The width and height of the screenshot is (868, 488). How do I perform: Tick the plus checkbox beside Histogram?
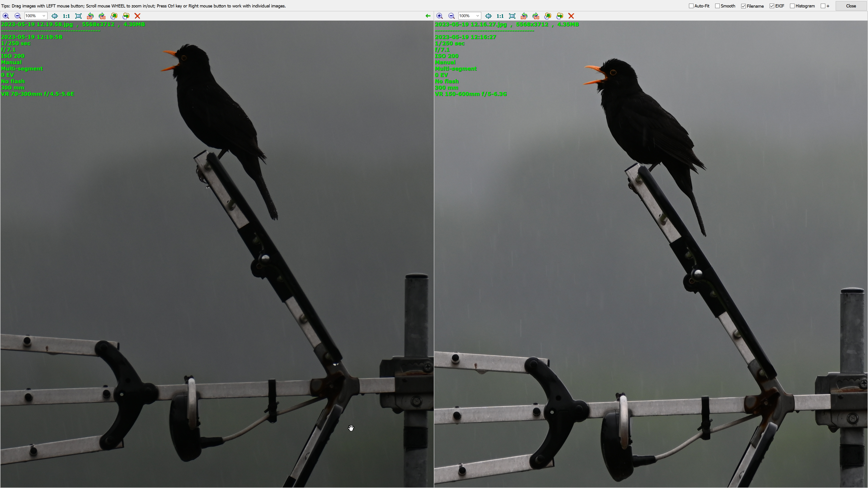[823, 6]
